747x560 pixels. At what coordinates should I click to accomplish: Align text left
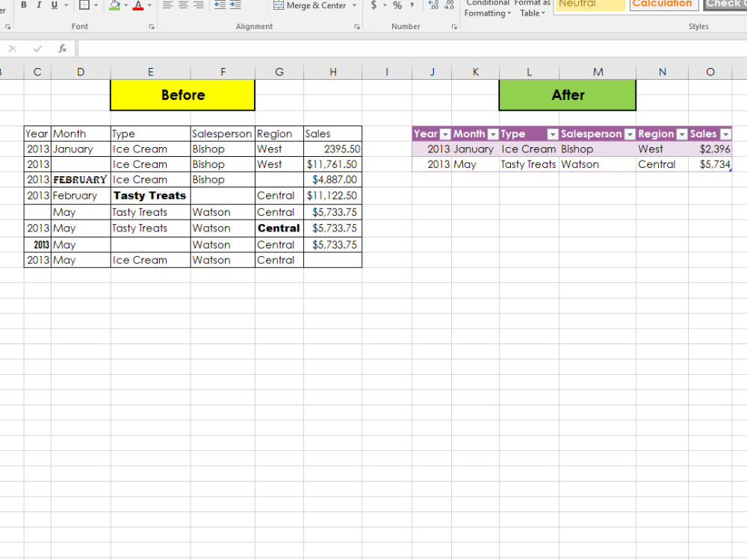(167, 5)
